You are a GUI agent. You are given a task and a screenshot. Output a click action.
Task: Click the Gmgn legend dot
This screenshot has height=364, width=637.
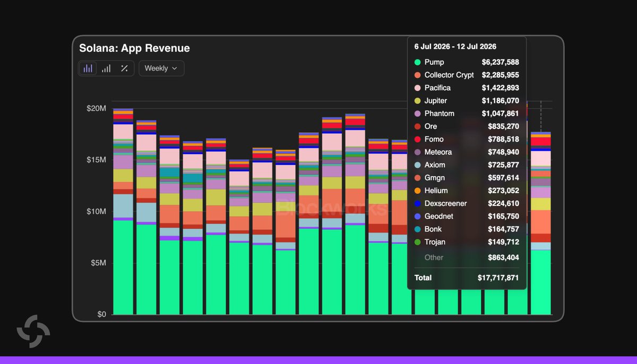[417, 178]
